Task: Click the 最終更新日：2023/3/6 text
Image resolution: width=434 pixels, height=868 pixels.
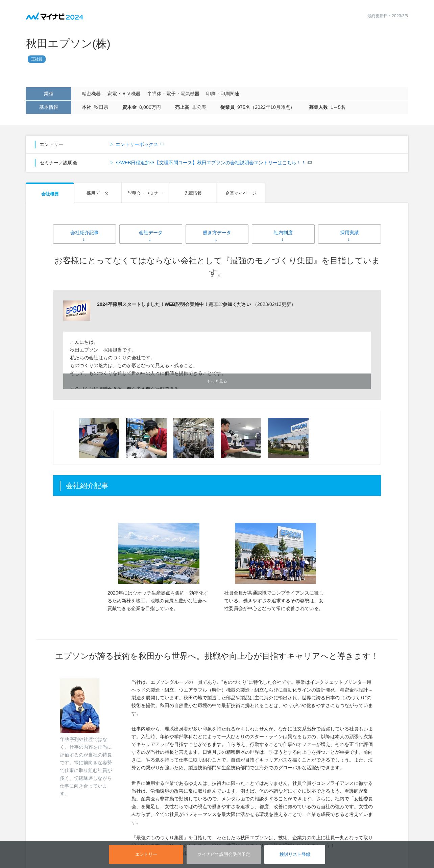Action: [x=388, y=16]
